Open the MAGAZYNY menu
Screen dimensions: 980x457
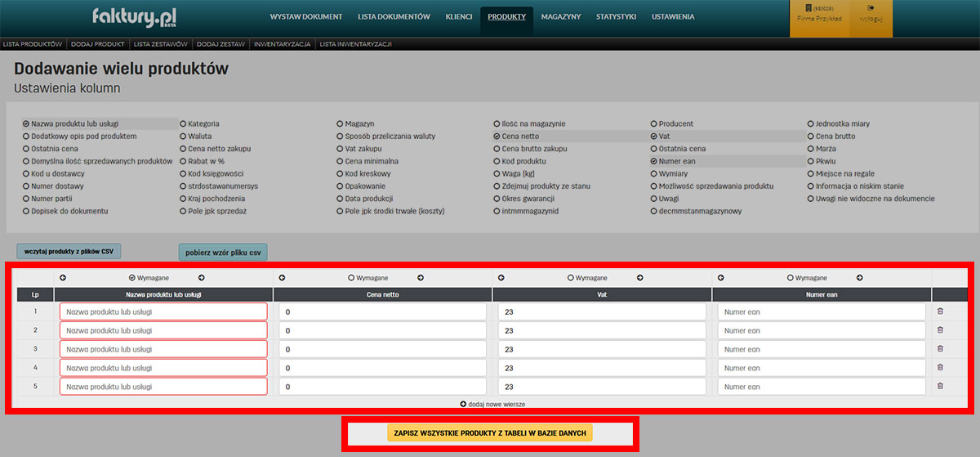560,17
